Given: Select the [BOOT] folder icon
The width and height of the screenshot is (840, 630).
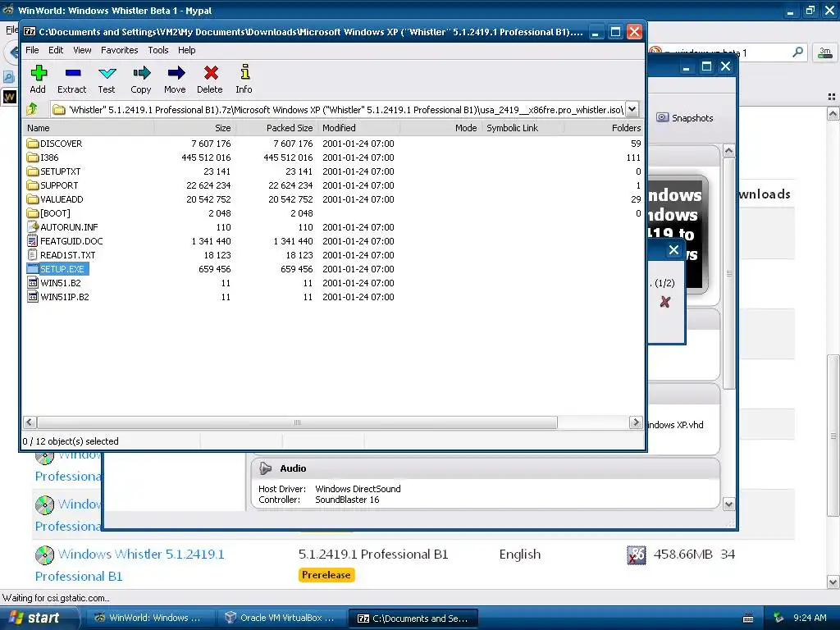Looking at the screenshot, I should point(33,213).
